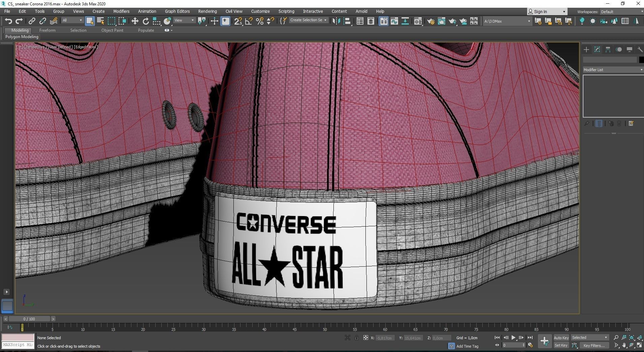Click the Play Animation button
This screenshot has width=644, height=352.
513,338
